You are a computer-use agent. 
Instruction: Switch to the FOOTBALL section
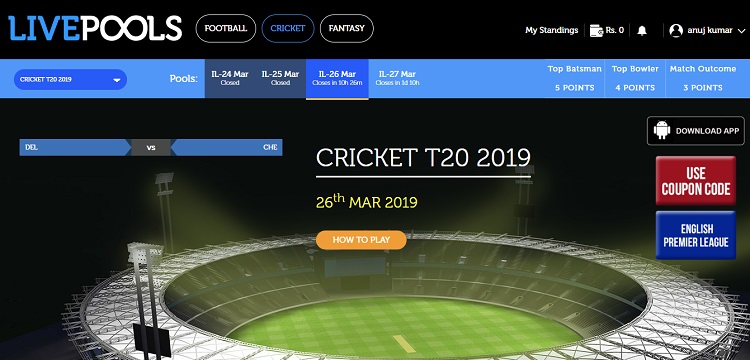pos(226,28)
